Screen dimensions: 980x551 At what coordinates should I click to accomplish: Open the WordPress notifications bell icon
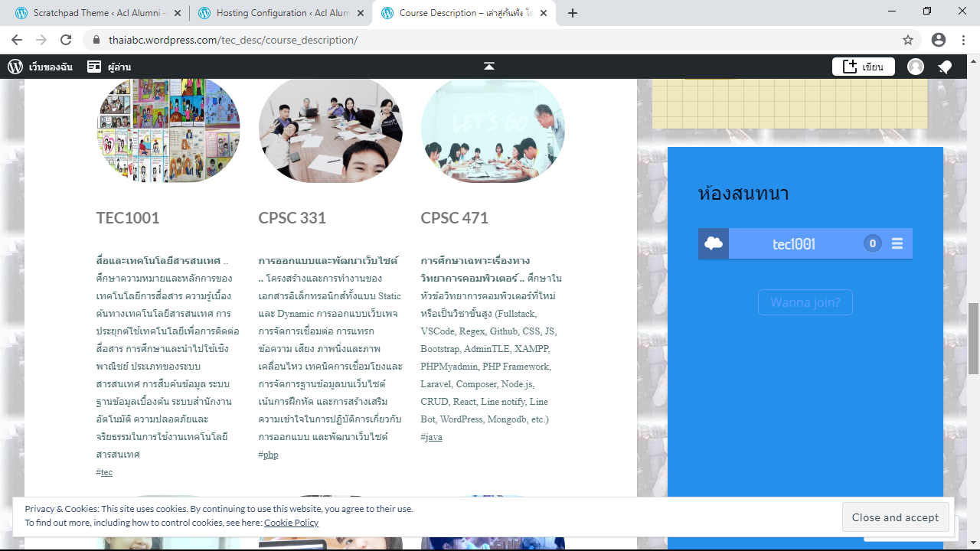[x=945, y=67]
